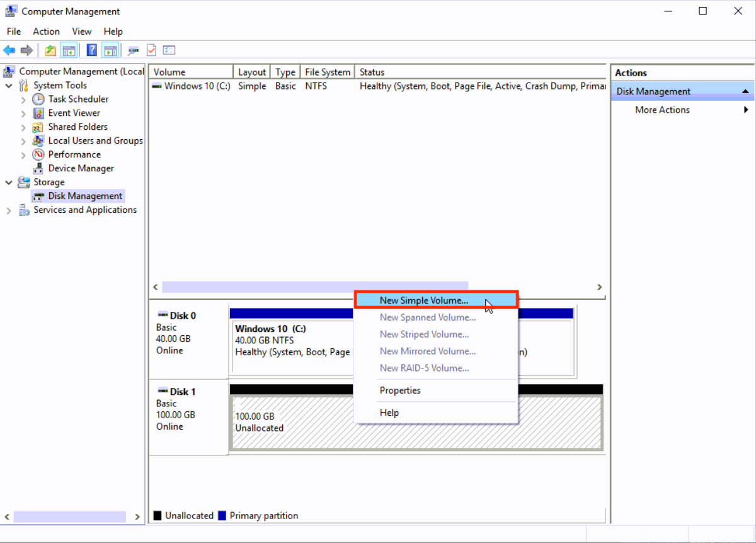Click the Disk Management drive icon

[38, 196]
